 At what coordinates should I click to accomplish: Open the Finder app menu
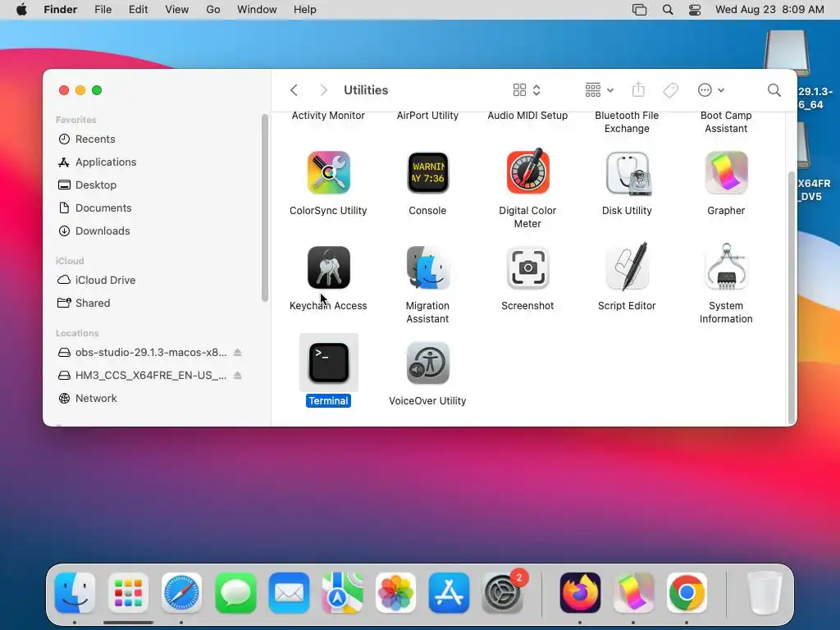click(61, 10)
